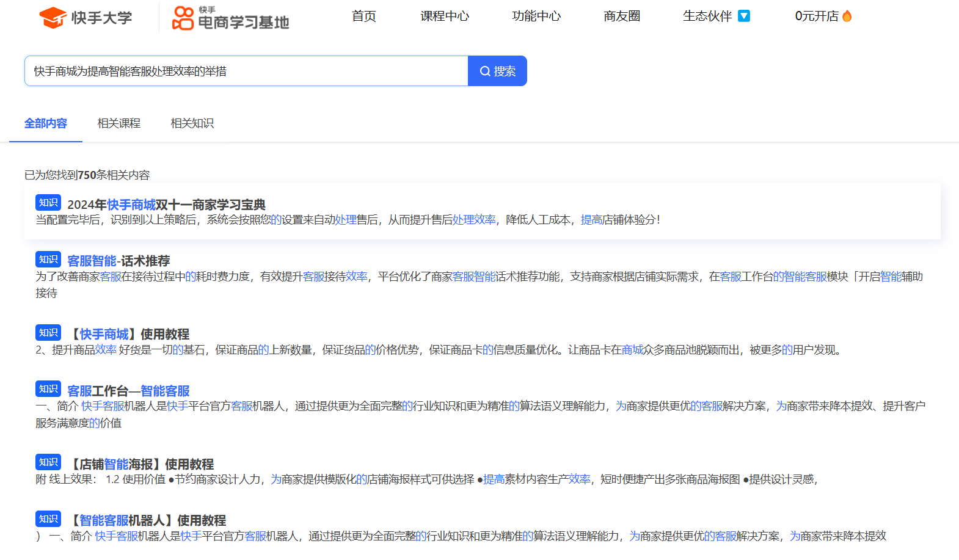The height and width of the screenshot is (560, 959).
Task: Click the 已为您找到750条相关内容 count text
Action: coord(87,175)
